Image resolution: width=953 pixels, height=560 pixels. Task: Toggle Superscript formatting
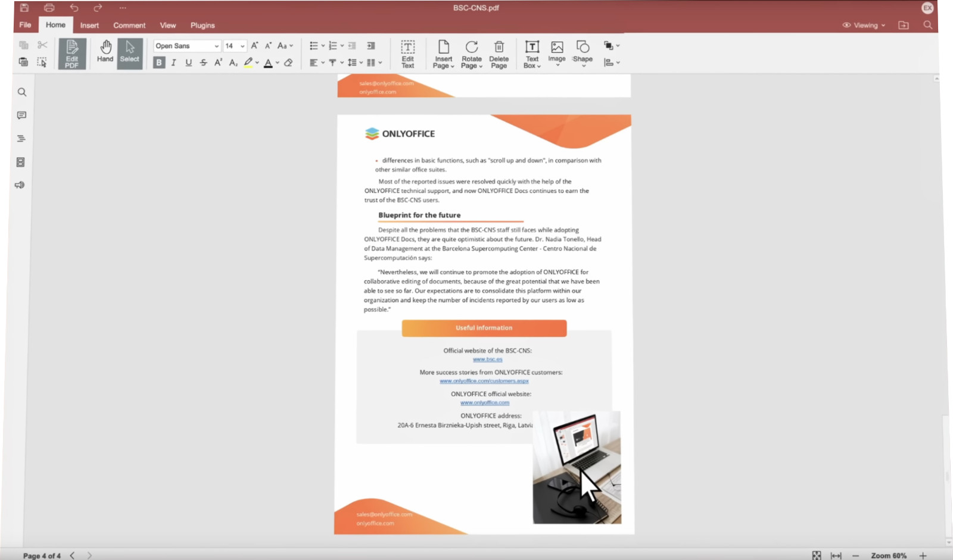219,62
